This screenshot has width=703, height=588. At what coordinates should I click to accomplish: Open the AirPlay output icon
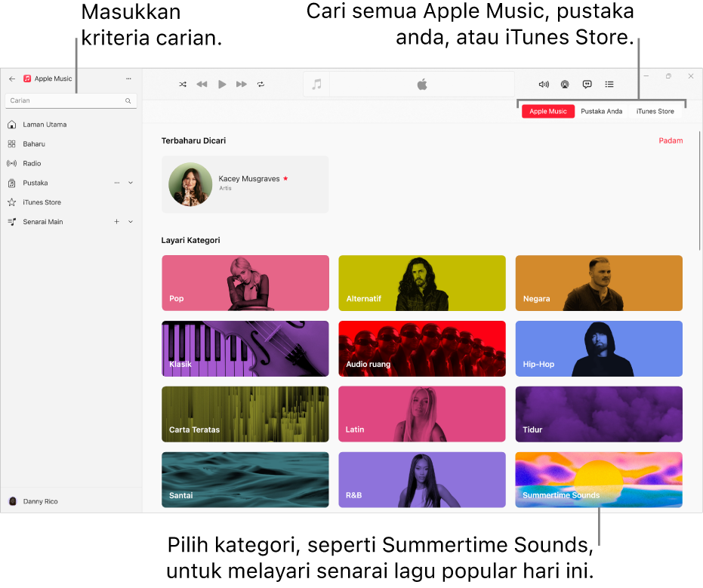click(x=565, y=85)
